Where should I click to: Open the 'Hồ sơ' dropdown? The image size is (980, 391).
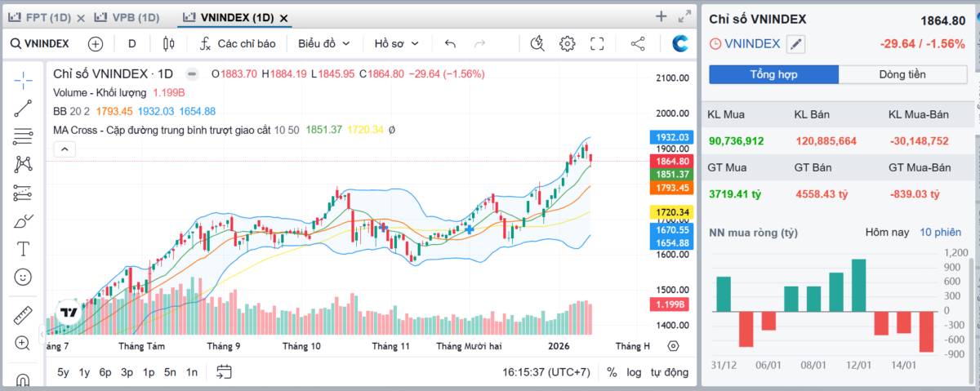click(x=397, y=43)
